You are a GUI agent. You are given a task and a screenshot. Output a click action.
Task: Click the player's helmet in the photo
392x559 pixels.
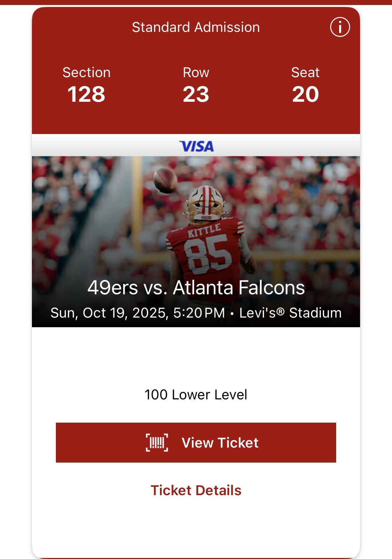tap(205, 202)
